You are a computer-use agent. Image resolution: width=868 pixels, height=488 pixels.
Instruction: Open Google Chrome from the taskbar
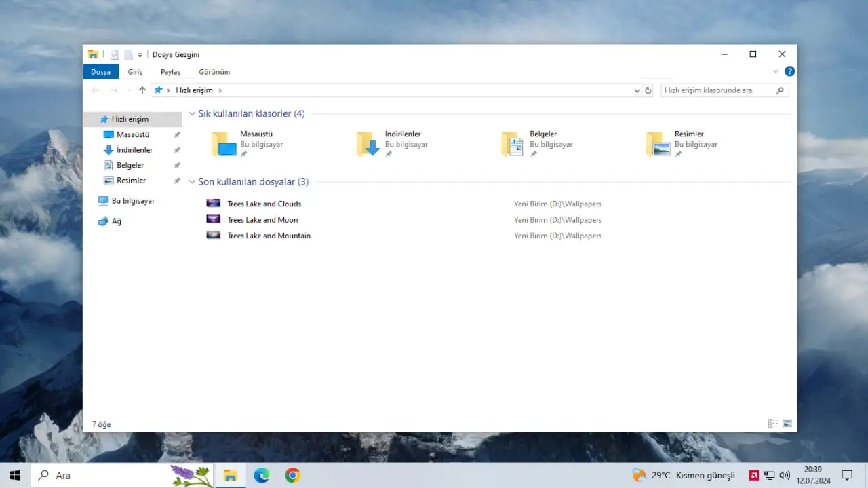tap(292, 475)
